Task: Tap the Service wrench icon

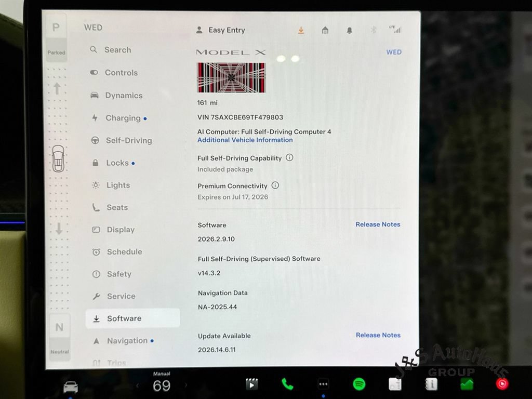Action: coord(96,296)
